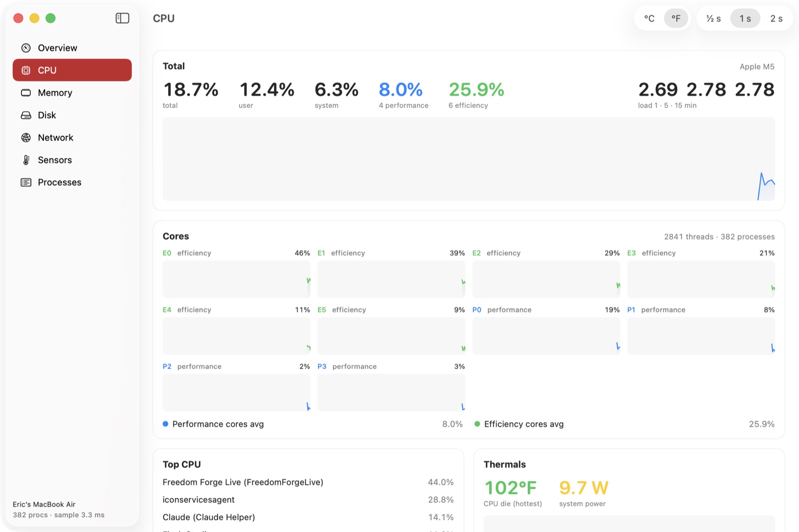799x532 pixels.
Task: Open the Overview section
Action: point(72,48)
